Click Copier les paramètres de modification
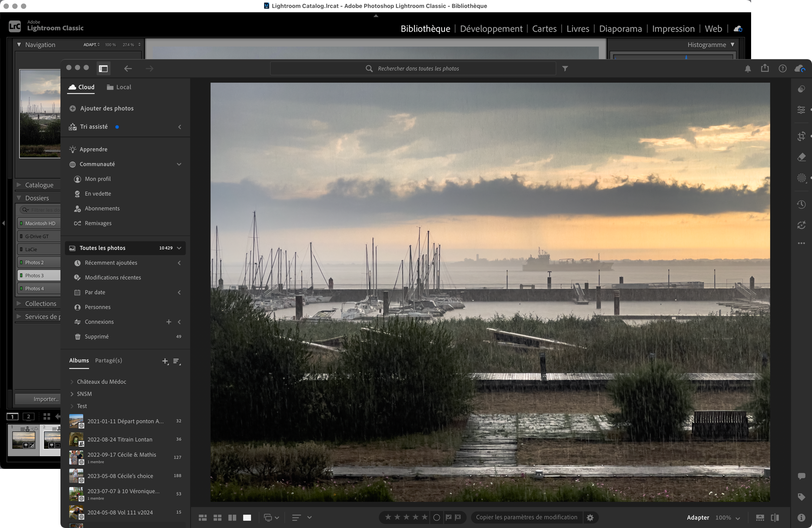Screen dimensions: 812x528 [x=527, y=517]
